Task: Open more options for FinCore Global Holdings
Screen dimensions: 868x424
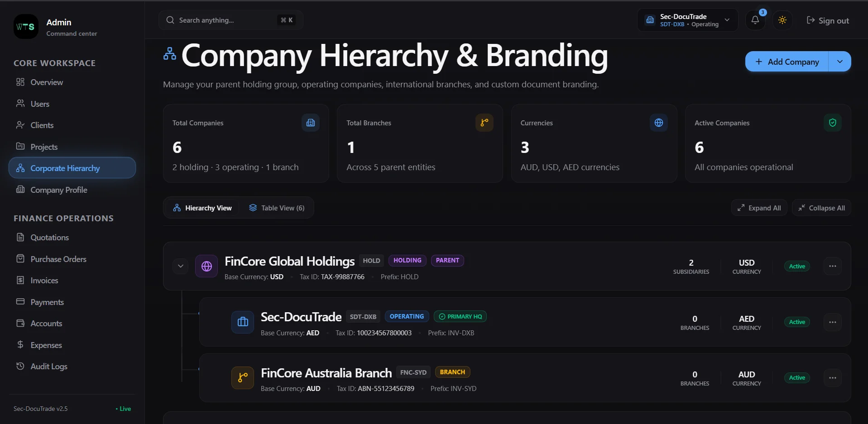Action: [833, 266]
